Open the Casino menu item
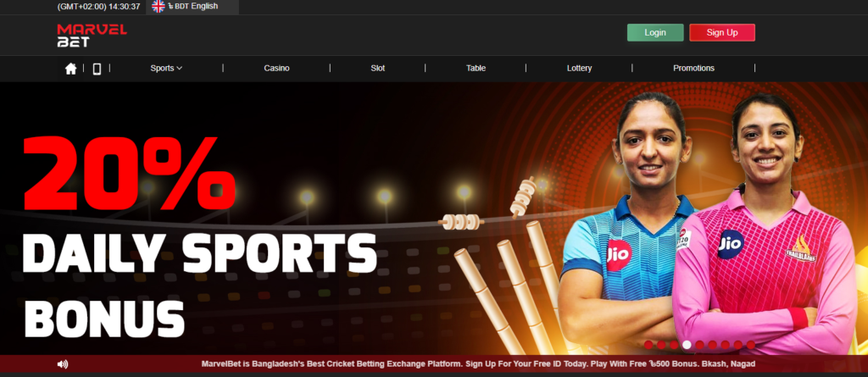Image resolution: width=868 pixels, height=377 pixels. click(276, 69)
